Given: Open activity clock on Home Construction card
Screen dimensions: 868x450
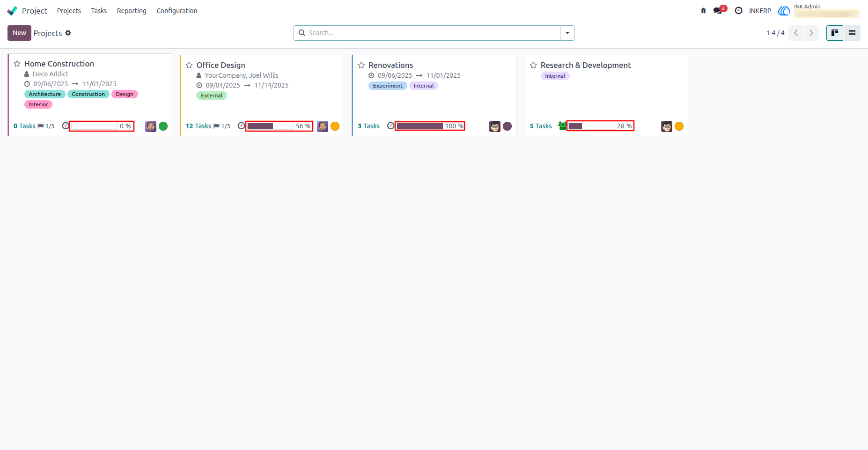Looking at the screenshot, I should tap(66, 125).
